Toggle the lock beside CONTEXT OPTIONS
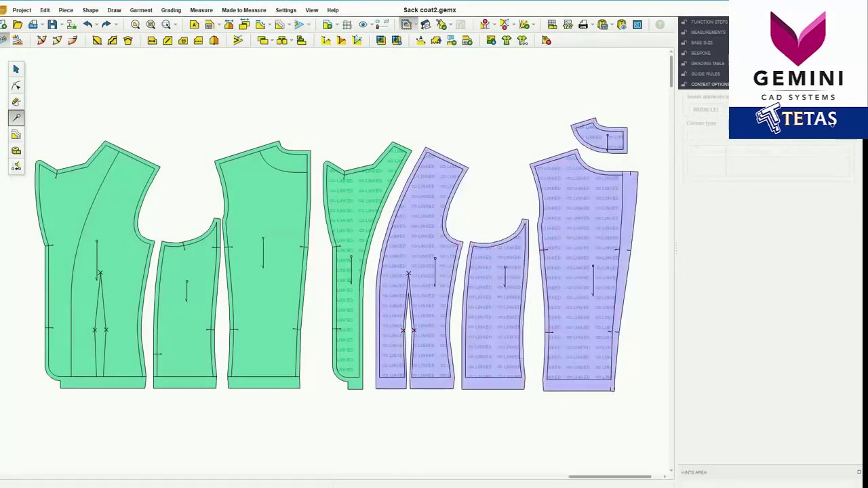The image size is (868, 488). point(684,84)
